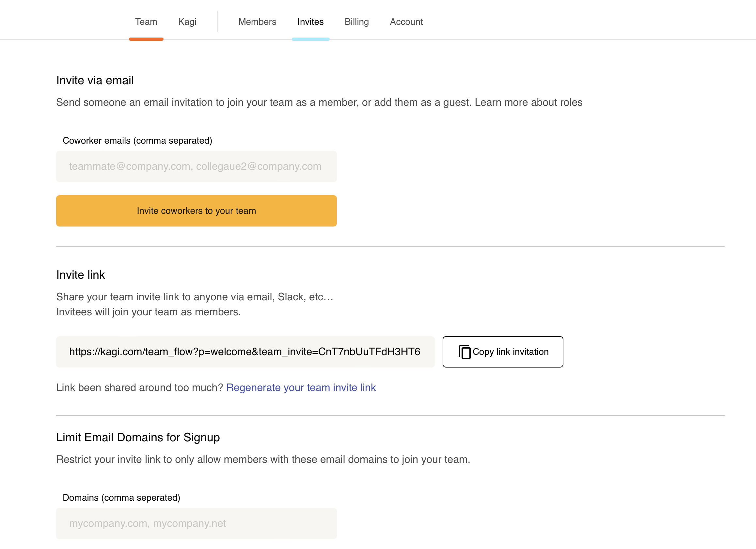Click the Invite via email heading

click(95, 80)
